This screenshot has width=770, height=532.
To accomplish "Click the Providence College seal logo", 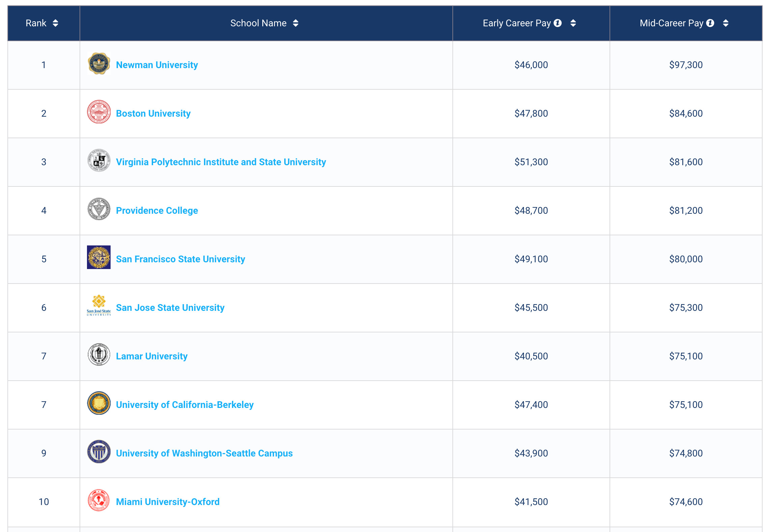I will (x=99, y=209).
